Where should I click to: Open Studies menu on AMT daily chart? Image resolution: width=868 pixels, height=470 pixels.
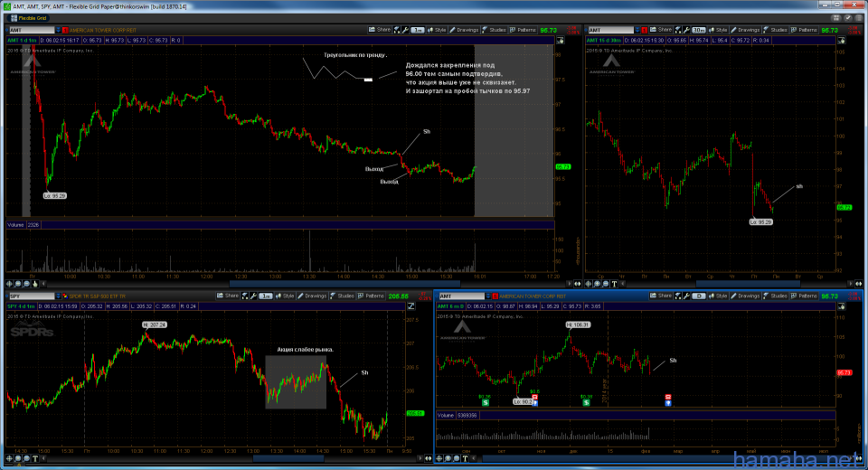tap(775, 296)
